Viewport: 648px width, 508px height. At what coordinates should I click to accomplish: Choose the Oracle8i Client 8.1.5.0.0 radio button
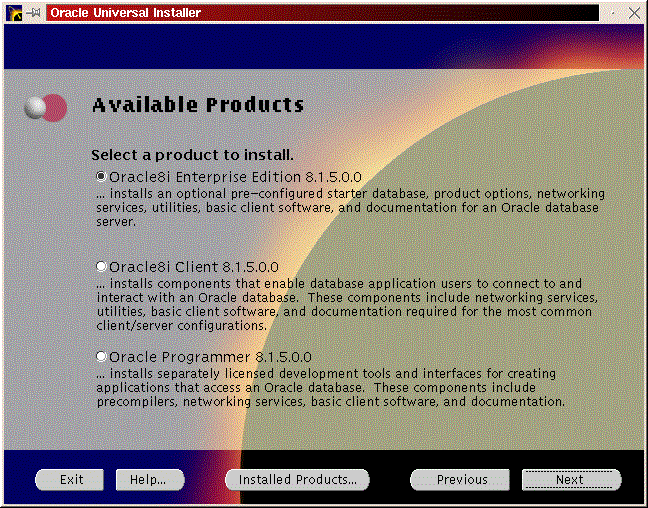[x=100, y=267]
